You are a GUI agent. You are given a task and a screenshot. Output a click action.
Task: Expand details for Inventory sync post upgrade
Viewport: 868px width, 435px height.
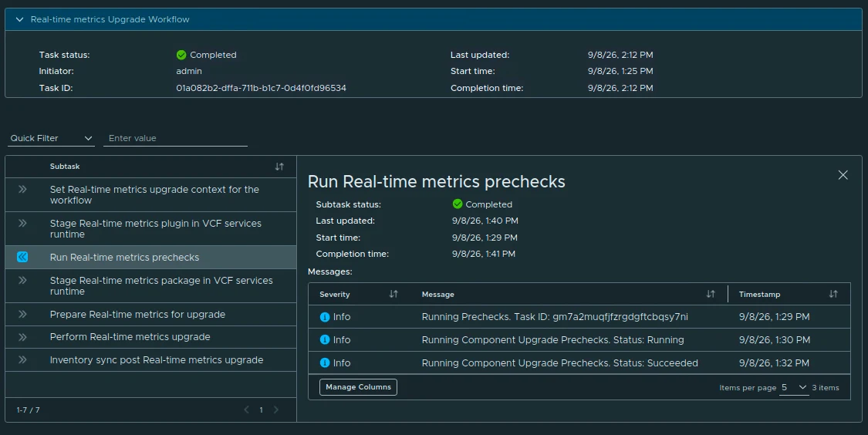pos(22,359)
